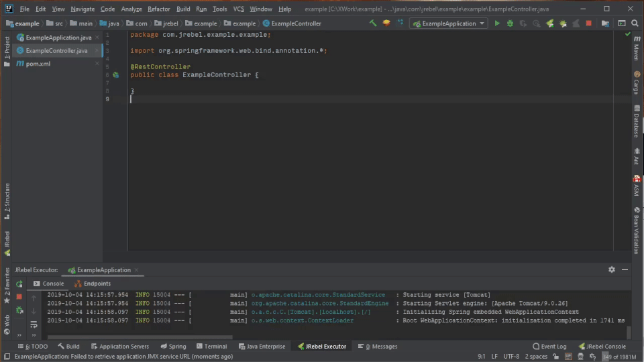This screenshot has width=644, height=362.
Task: Open the File menu
Action: [24, 9]
